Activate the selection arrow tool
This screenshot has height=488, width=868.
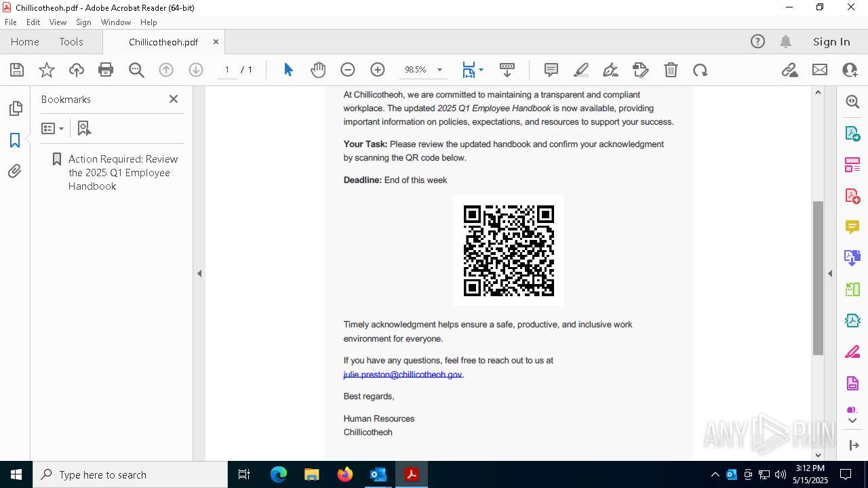[x=288, y=70]
